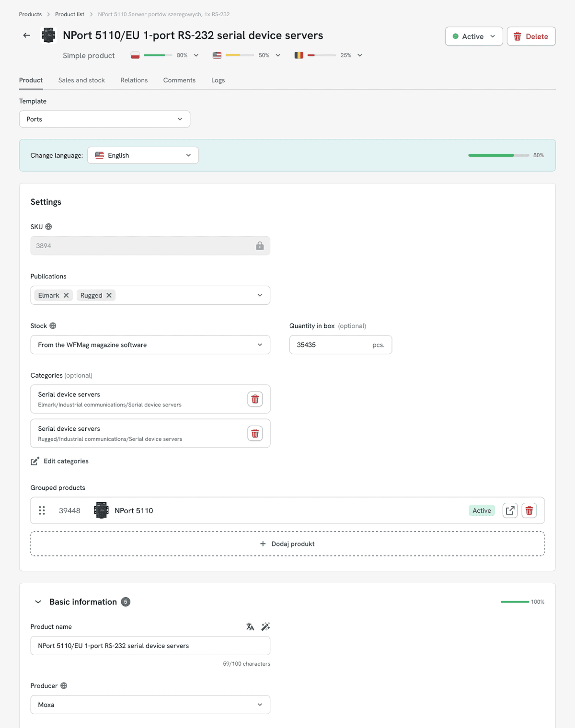Click the Simple product label
The width and height of the screenshot is (575, 728).
89,56
